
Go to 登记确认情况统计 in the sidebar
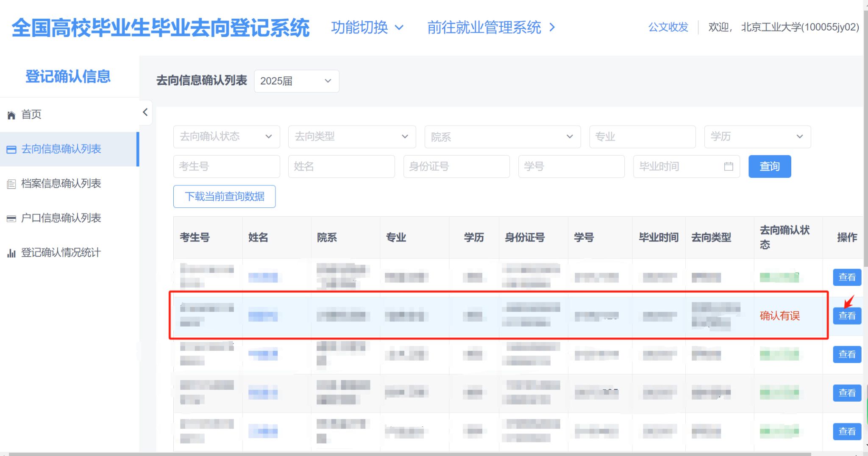(x=61, y=253)
